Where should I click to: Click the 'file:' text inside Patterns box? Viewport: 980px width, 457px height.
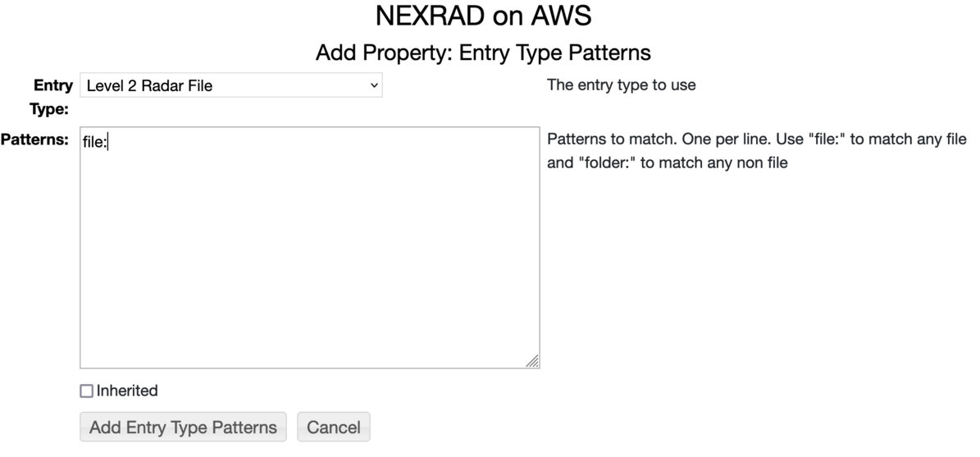pos(94,143)
